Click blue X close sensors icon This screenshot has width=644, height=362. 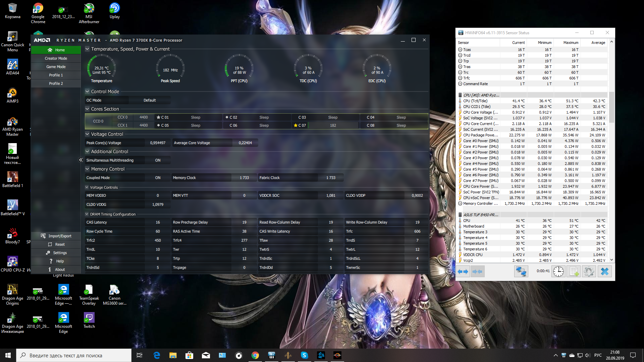pos(604,271)
